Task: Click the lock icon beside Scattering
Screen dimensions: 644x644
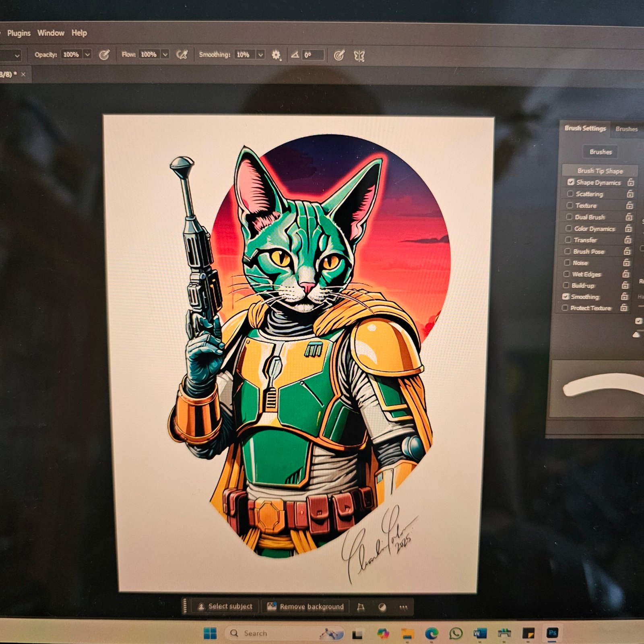Action: pyautogui.click(x=630, y=194)
